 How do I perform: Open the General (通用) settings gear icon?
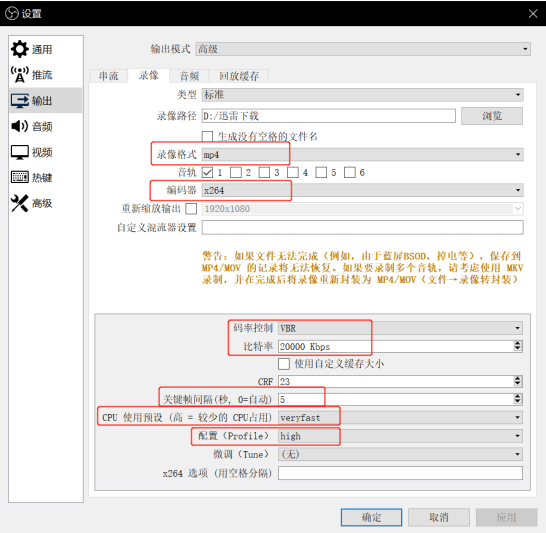20,49
